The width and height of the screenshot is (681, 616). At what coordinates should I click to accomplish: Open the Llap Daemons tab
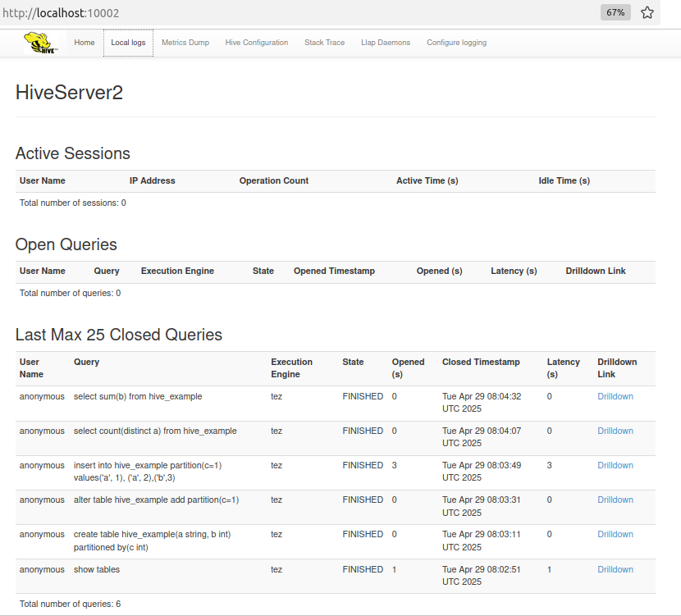(x=386, y=43)
